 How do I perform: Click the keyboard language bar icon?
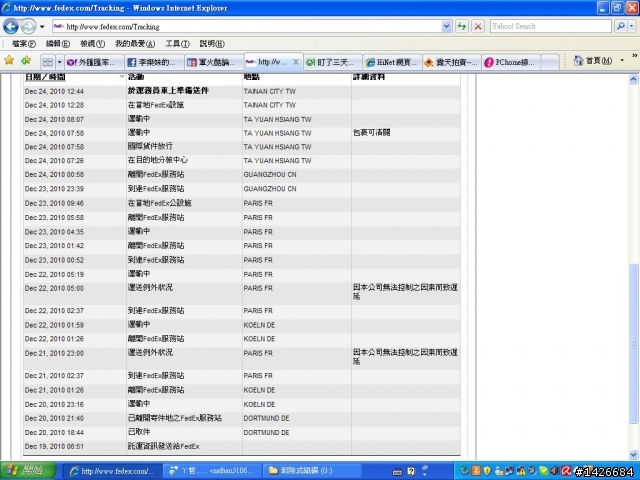(397, 472)
